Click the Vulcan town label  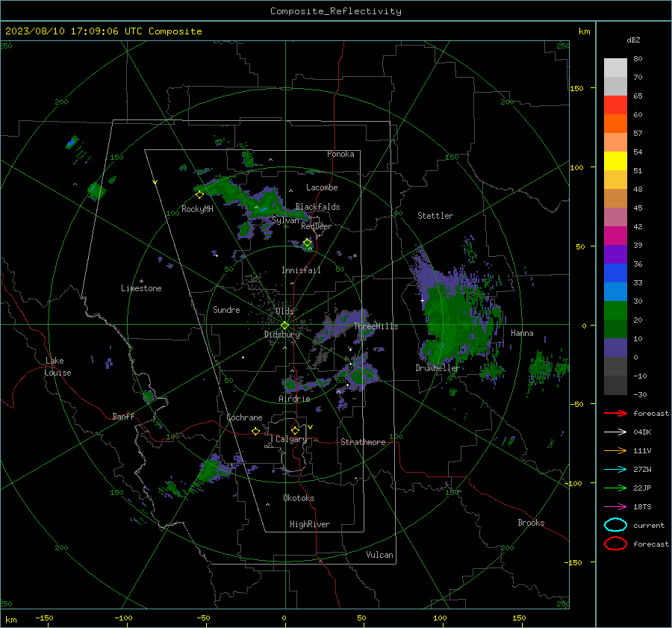point(379,554)
